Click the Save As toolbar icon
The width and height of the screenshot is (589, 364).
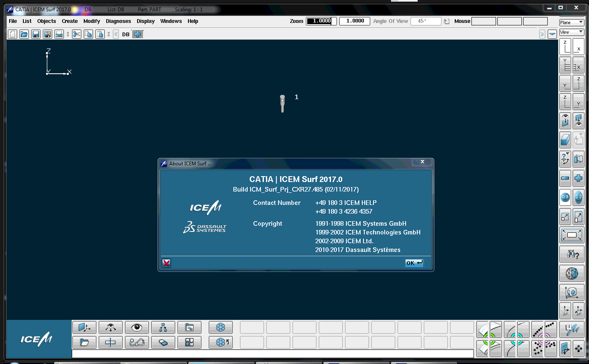[x=48, y=34]
